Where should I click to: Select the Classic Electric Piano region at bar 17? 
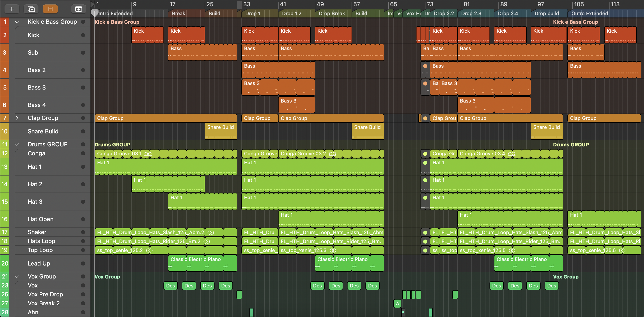[202, 263]
